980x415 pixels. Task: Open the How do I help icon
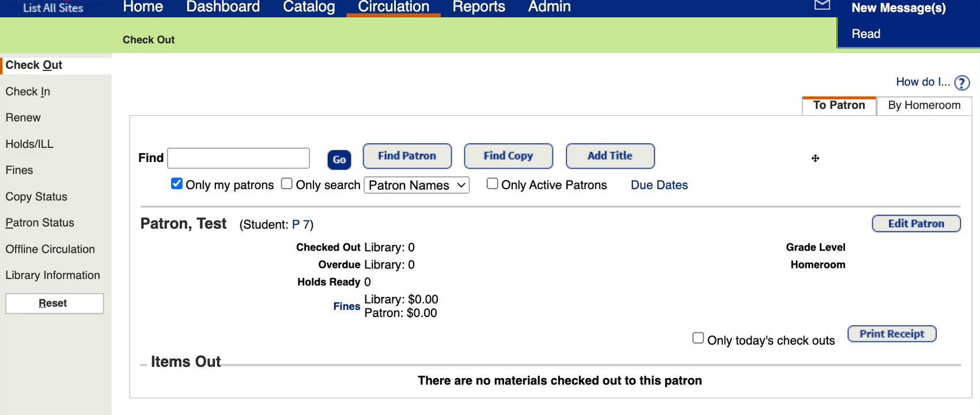(x=962, y=83)
